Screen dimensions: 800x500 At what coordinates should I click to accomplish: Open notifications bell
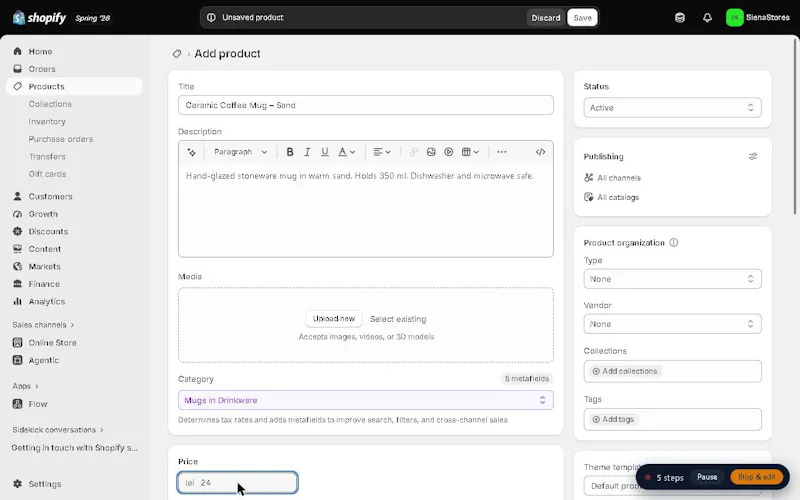(707, 18)
